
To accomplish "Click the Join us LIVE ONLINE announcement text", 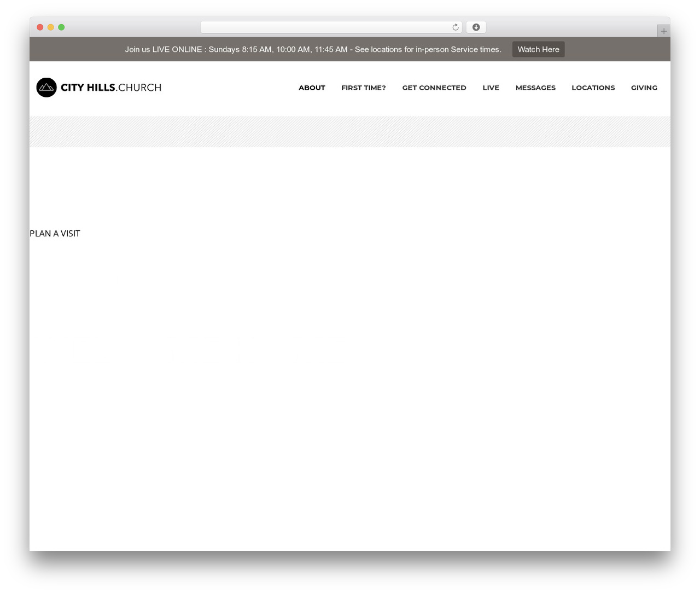I will coord(313,49).
